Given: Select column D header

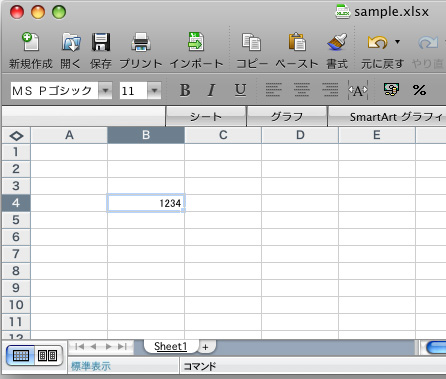Looking at the screenshot, I should point(300,135).
